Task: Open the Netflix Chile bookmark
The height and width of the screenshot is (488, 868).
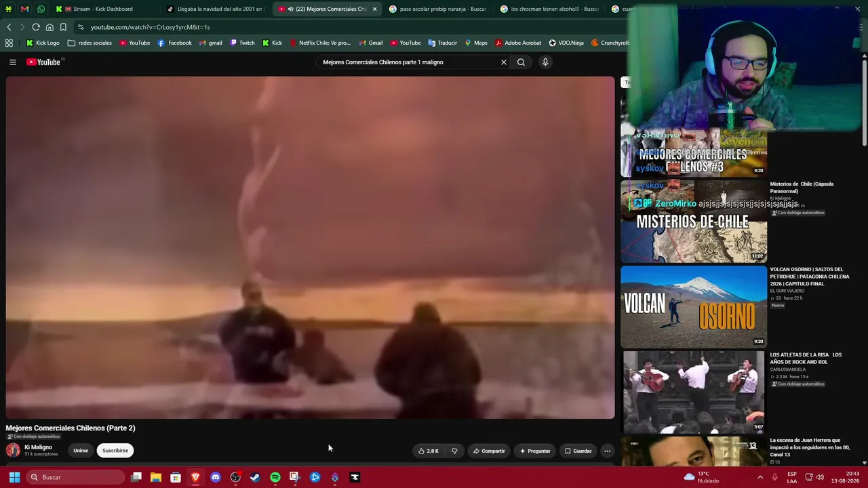Action: pyautogui.click(x=319, y=43)
